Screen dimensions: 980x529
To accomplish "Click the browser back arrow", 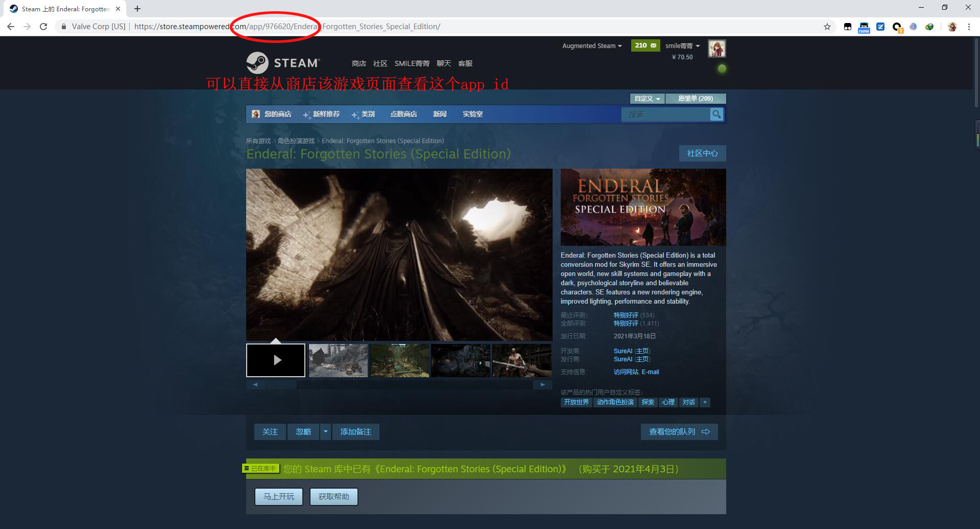I will (x=11, y=27).
